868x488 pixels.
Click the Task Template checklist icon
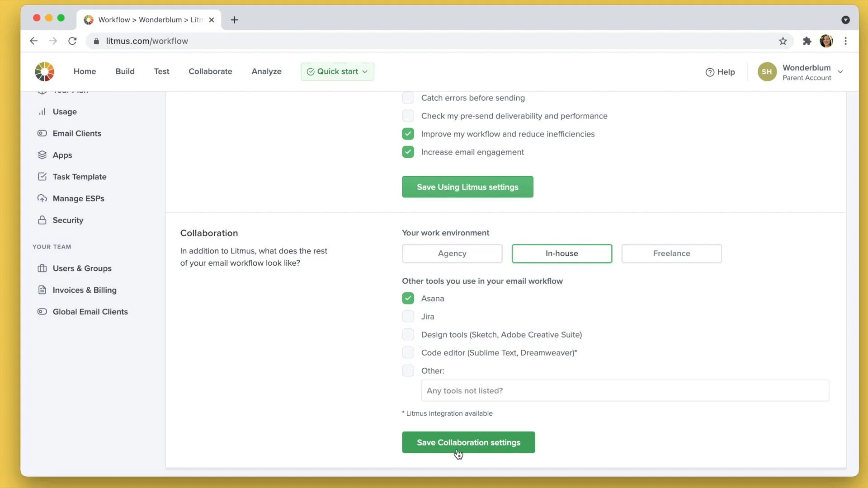click(42, 177)
